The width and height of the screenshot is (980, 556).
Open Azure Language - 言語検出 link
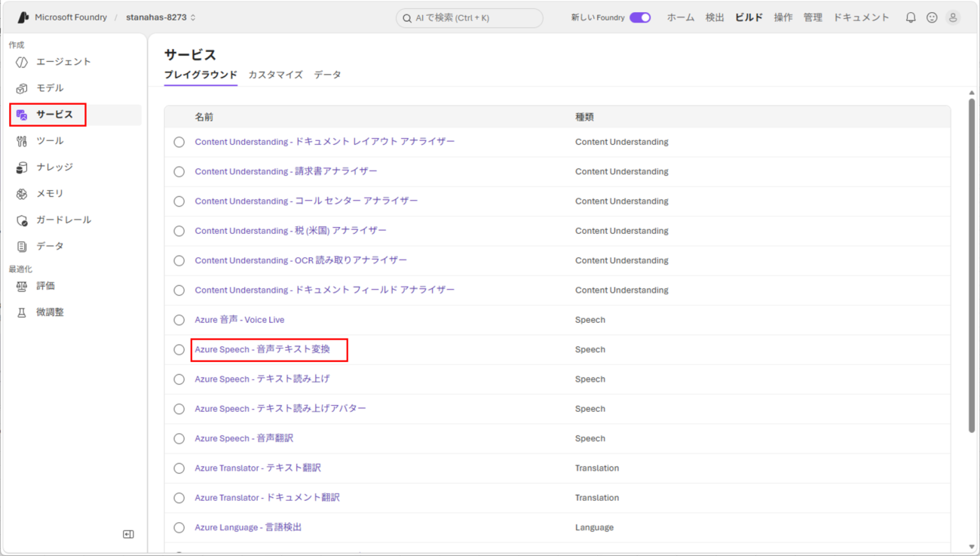coord(248,527)
